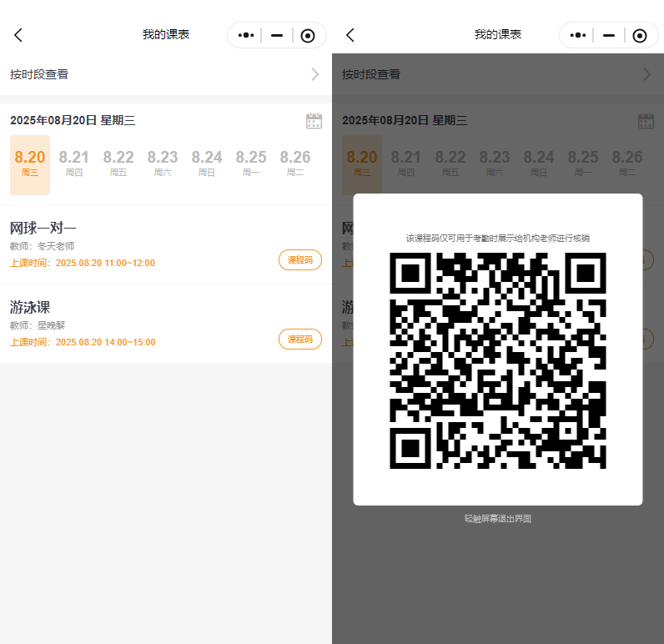This screenshot has width=664, height=644.
Task: Open 按时段查看 row on left screen
Action: pos(166,74)
